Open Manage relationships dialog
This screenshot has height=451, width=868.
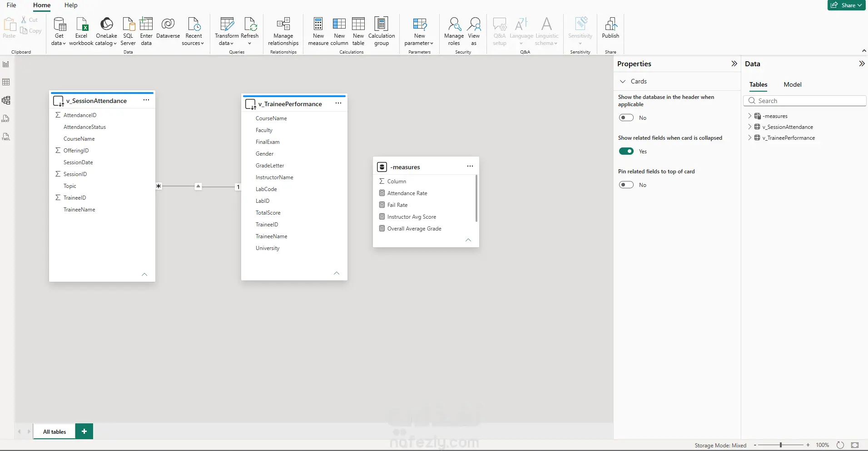coord(283,31)
